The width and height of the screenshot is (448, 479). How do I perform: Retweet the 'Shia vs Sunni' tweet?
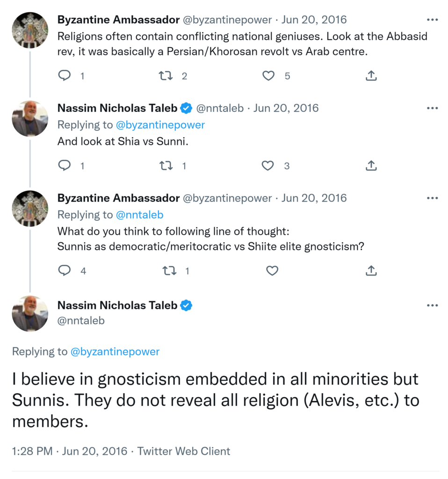click(166, 166)
